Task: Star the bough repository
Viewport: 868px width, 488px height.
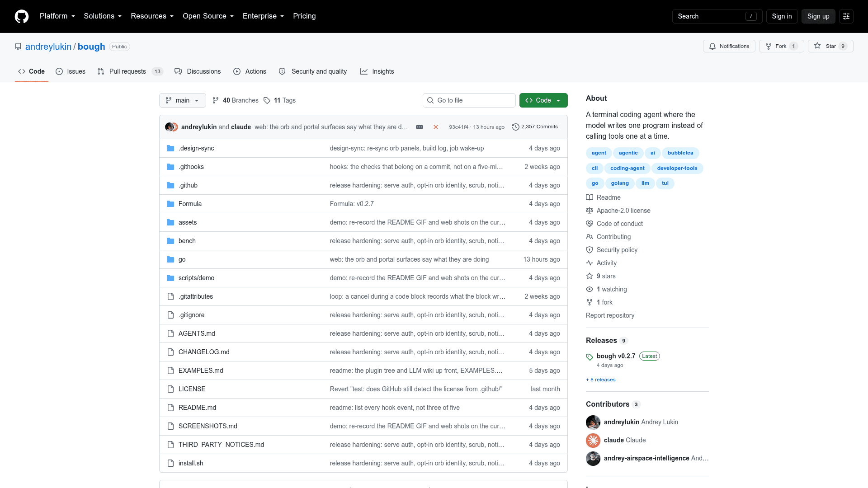Action: click(830, 46)
